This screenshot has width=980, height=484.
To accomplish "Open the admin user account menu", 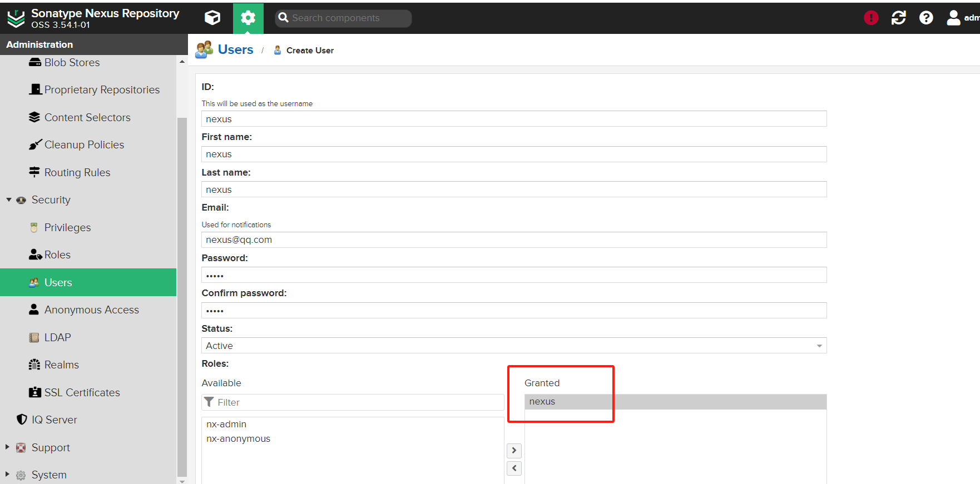I will pos(963,18).
